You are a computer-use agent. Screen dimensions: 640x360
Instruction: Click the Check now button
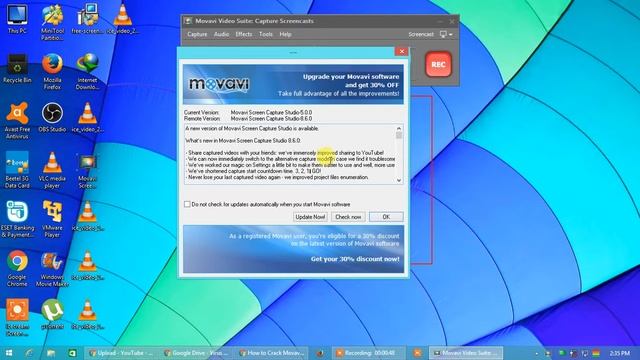click(x=348, y=217)
